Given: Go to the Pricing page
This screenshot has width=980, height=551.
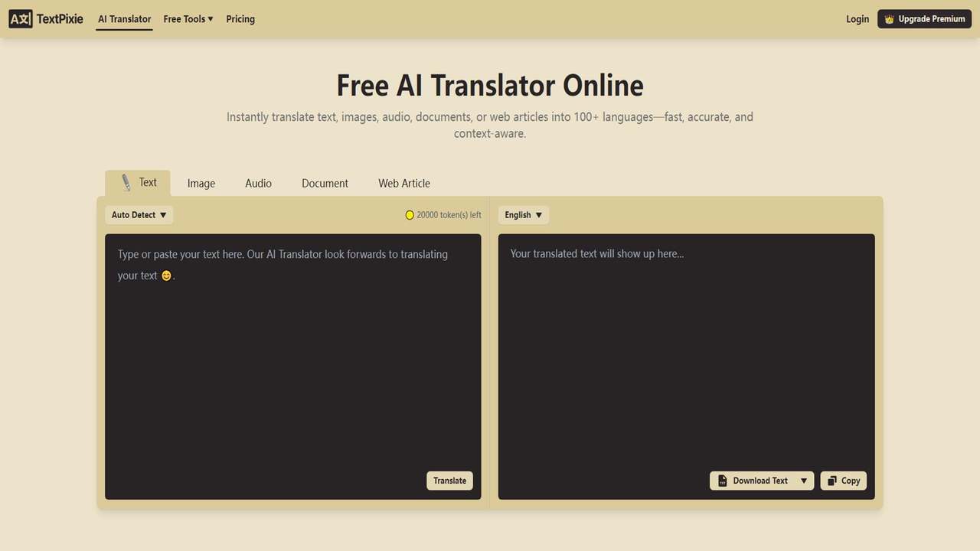Looking at the screenshot, I should tap(240, 19).
